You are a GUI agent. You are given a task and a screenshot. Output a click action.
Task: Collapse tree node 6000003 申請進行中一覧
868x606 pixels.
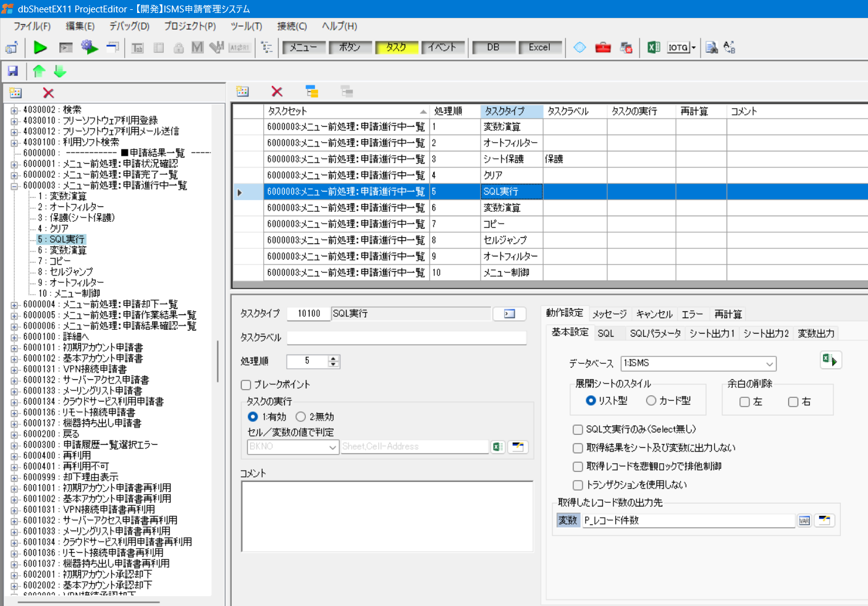(x=14, y=185)
